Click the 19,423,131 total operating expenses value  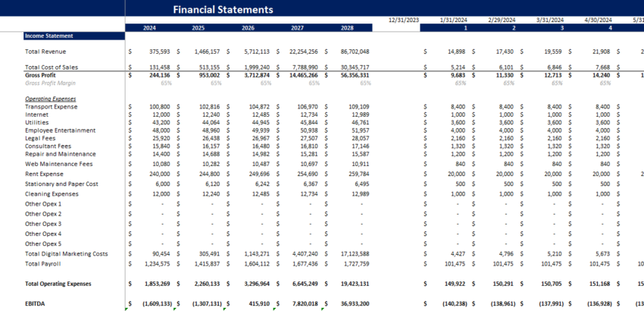[x=355, y=284]
